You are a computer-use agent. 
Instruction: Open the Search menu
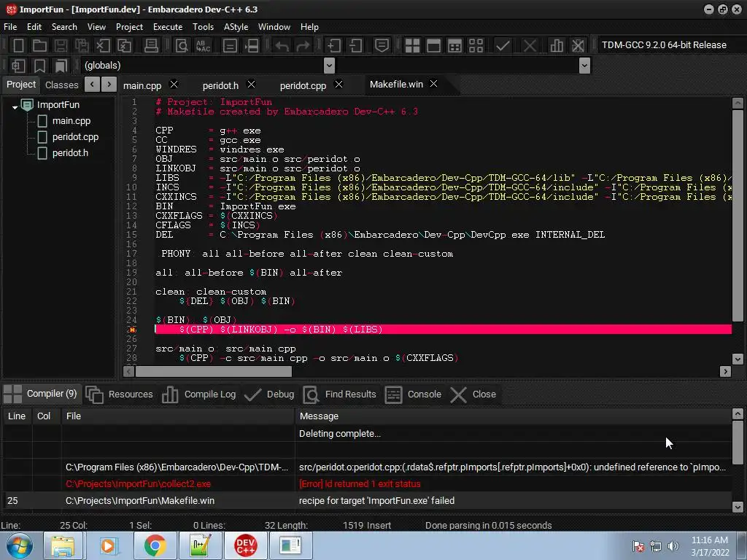tap(64, 27)
